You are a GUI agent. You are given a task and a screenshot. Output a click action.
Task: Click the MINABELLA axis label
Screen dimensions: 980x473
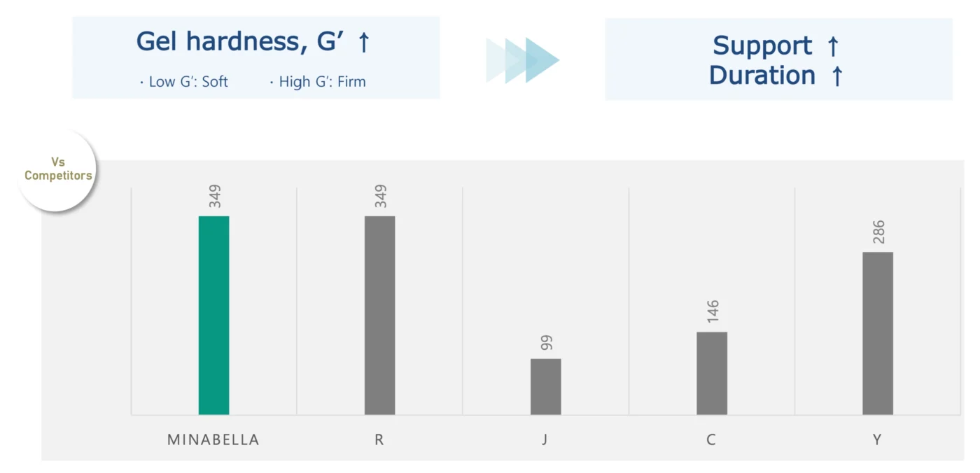[x=213, y=440]
